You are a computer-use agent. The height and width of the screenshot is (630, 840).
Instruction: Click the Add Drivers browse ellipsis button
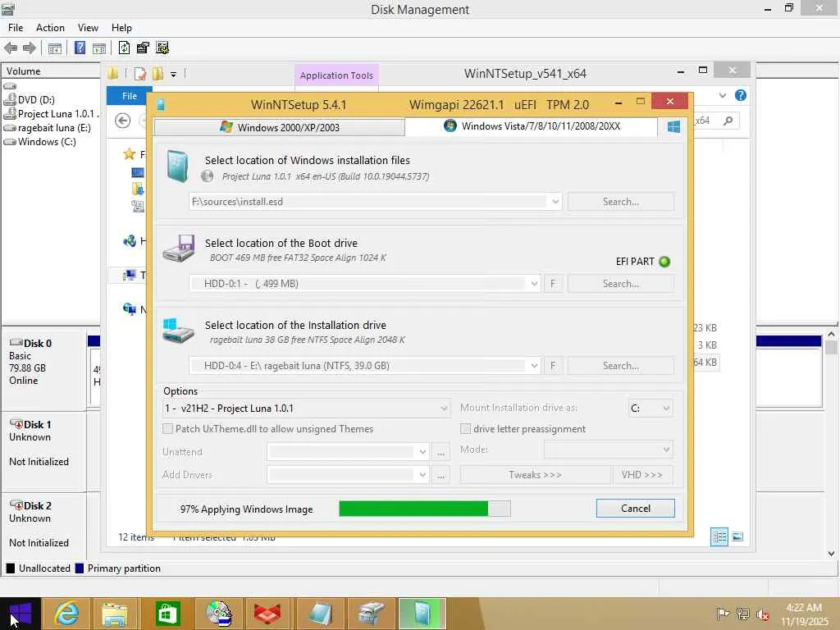pos(441,475)
